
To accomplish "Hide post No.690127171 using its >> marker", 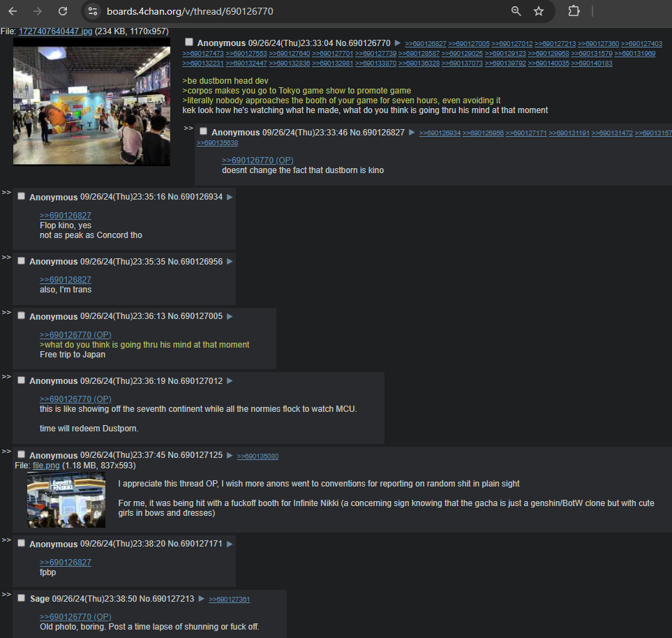I will coord(6,540).
